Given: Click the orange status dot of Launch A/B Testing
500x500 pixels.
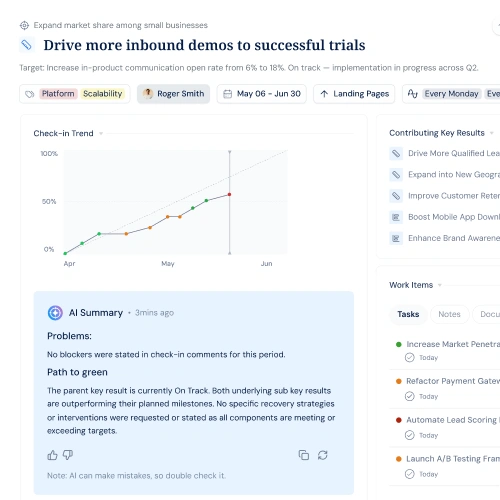Looking at the screenshot, I should pyautogui.click(x=398, y=459).
